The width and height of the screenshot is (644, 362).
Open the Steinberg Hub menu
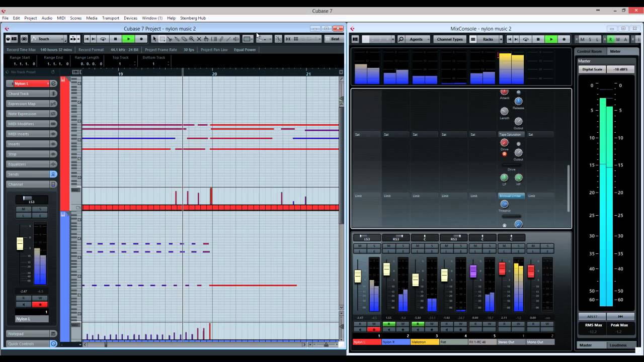[x=193, y=18]
